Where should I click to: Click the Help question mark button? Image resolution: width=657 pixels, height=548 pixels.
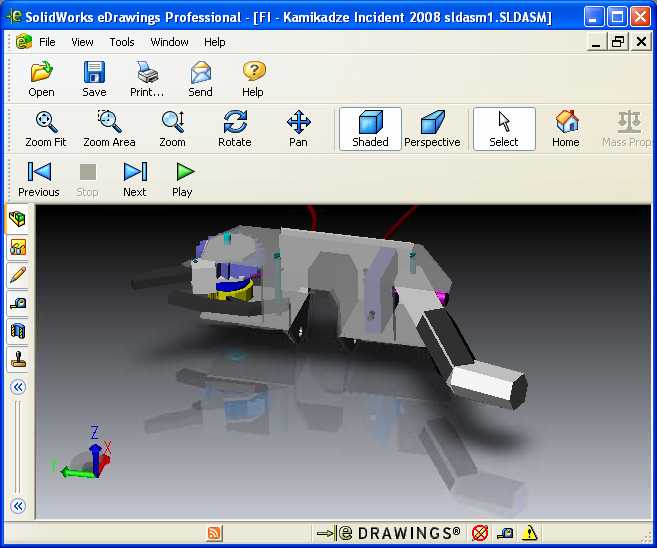pos(253,79)
